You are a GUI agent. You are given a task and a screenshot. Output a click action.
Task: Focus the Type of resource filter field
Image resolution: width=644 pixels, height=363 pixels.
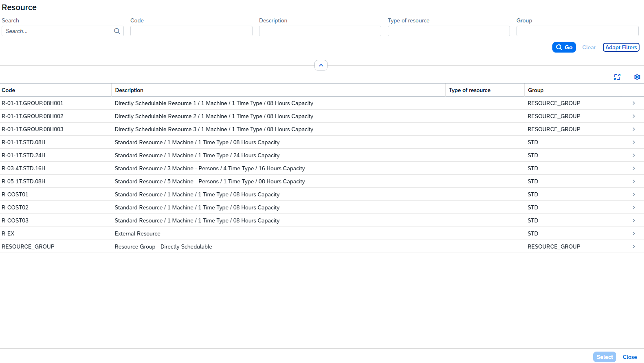tap(449, 31)
